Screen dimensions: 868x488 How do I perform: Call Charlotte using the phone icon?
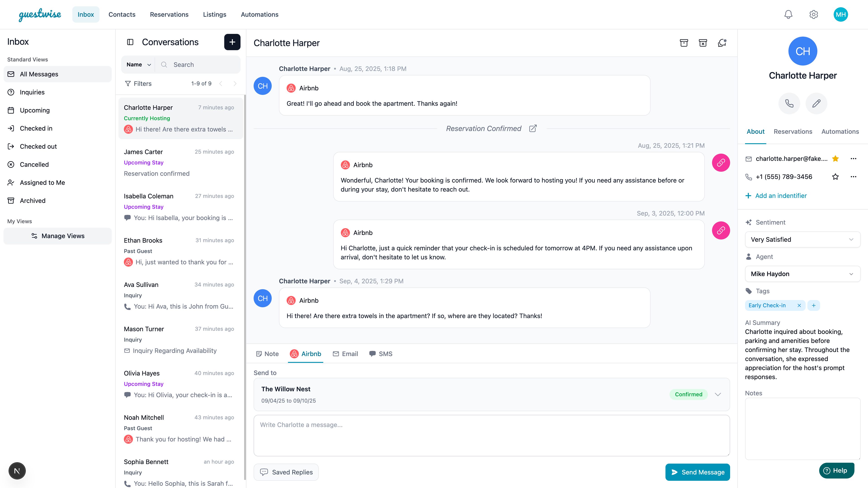(789, 103)
